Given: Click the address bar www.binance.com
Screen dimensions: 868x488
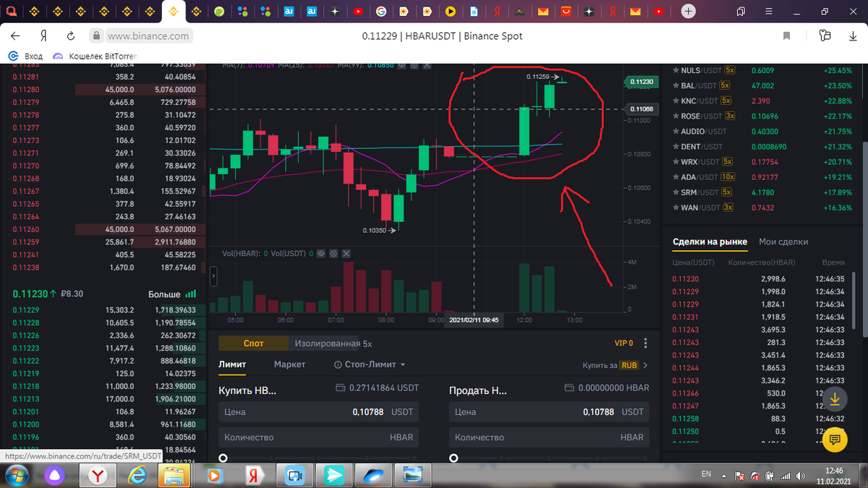Looking at the screenshot, I should tap(148, 36).
